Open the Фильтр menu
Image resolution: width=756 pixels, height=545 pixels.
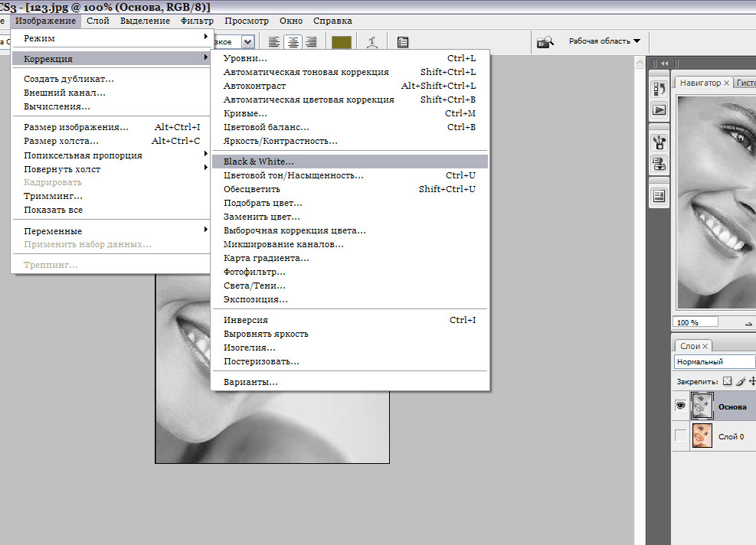coord(197,21)
